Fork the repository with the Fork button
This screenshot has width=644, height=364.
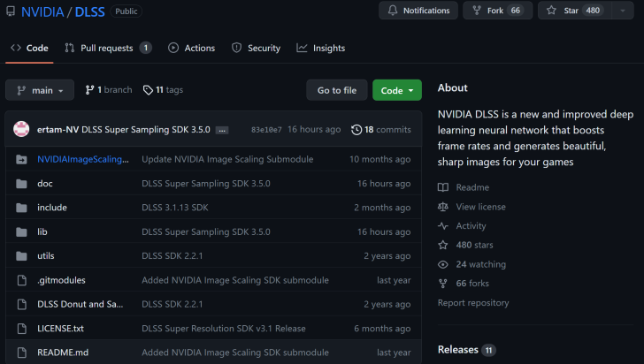click(x=497, y=11)
